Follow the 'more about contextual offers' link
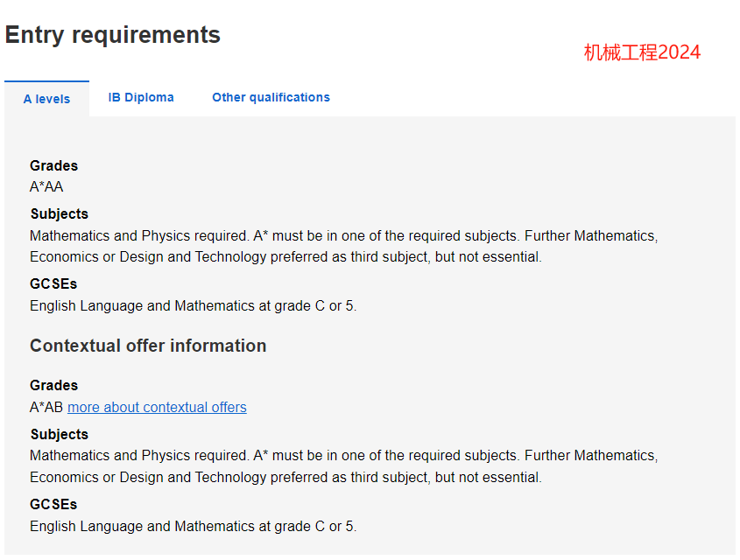Image resolution: width=740 pixels, height=560 pixels. (157, 407)
